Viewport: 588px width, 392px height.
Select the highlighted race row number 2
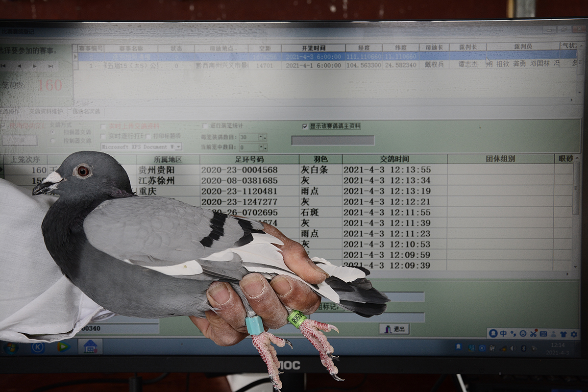tap(327, 56)
